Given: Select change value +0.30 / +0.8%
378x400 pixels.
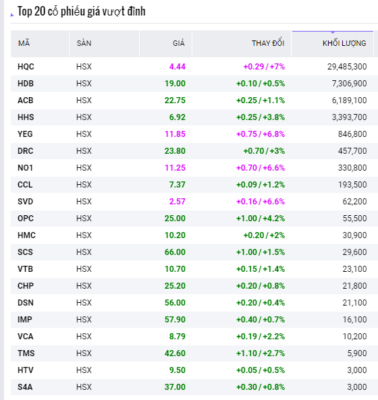Looking at the screenshot, I should (261, 387).
